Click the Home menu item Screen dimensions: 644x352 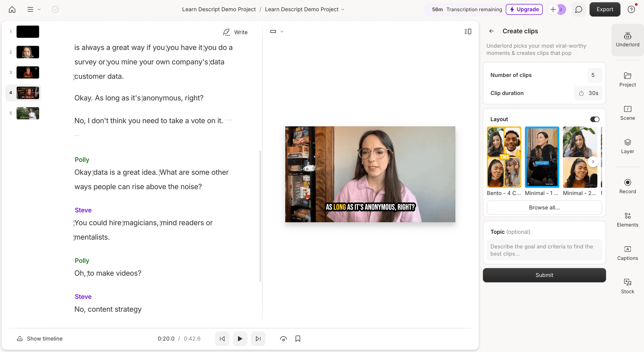(x=12, y=9)
